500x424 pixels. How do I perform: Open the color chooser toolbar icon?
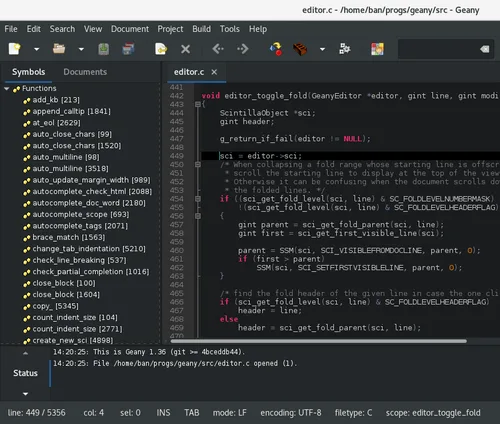coord(377,49)
